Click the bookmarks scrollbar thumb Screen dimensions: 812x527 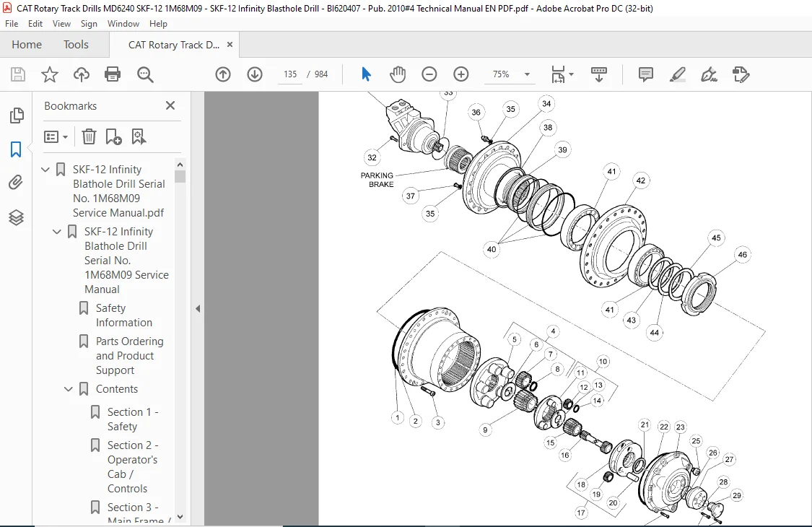click(180, 177)
